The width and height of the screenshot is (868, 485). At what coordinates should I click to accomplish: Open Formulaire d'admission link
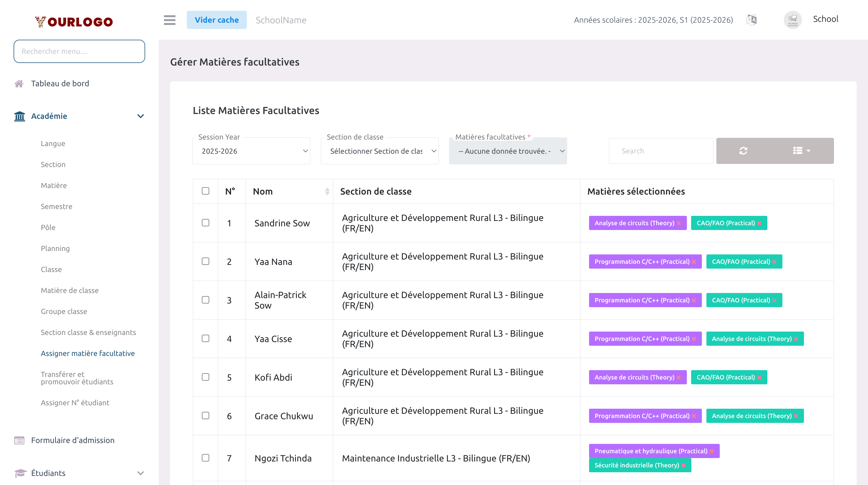[73, 440]
